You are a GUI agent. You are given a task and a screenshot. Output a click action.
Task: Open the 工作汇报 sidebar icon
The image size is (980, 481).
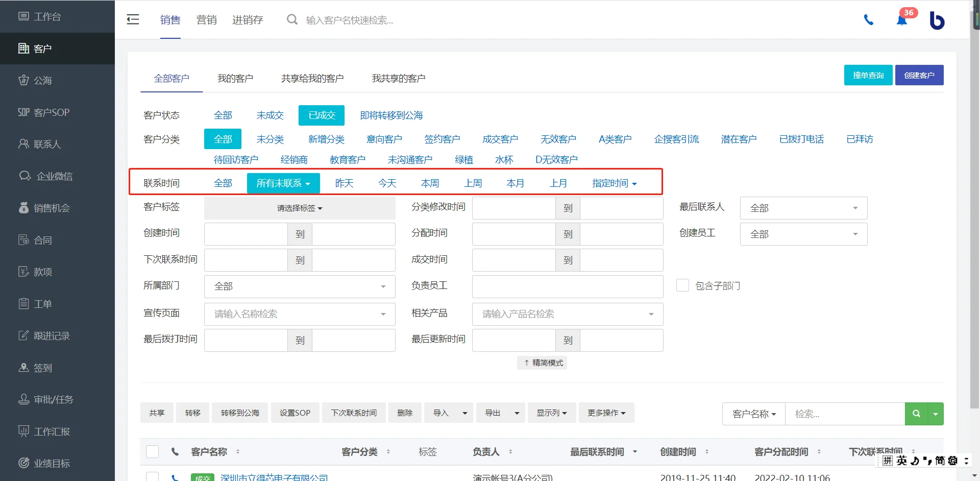(23, 431)
